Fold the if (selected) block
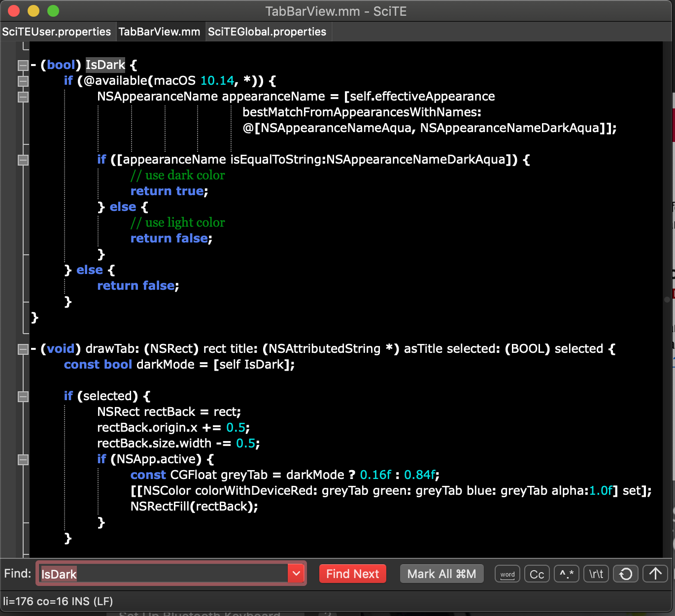 click(x=23, y=396)
